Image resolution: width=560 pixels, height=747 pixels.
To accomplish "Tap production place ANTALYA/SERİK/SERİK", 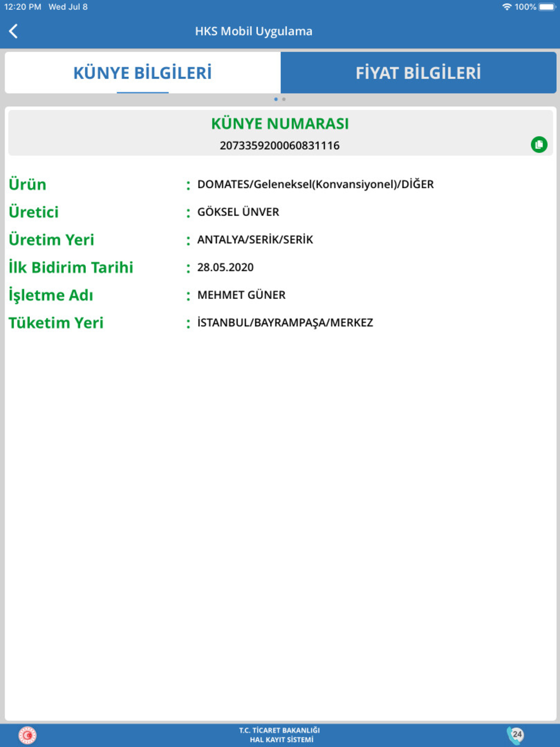I will (255, 240).
